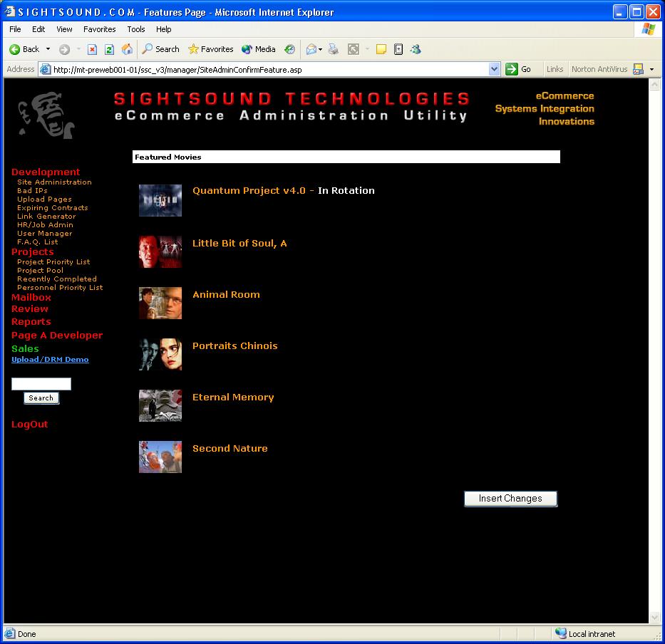Open the Animal Room title link
665x644 pixels.
(x=226, y=295)
